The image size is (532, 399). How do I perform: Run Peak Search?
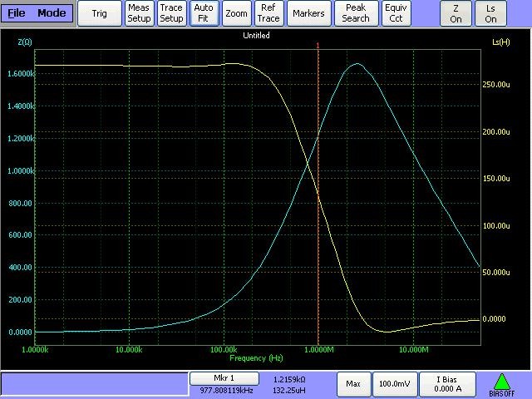tap(356, 13)
